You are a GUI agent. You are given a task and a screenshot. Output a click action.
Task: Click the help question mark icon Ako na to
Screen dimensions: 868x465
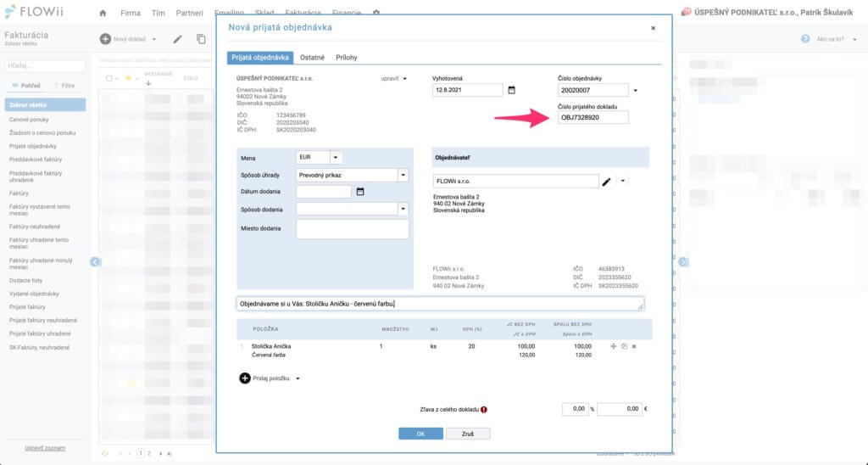pos(805,39)
